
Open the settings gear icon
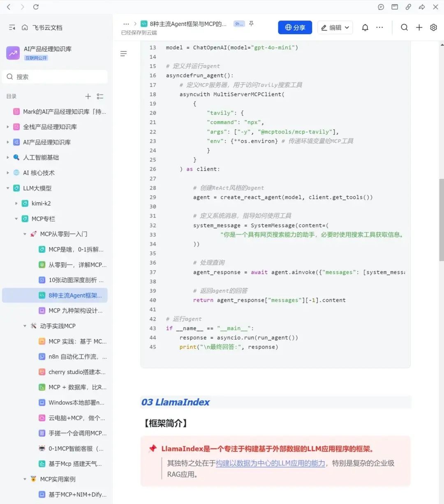point(433,28)
